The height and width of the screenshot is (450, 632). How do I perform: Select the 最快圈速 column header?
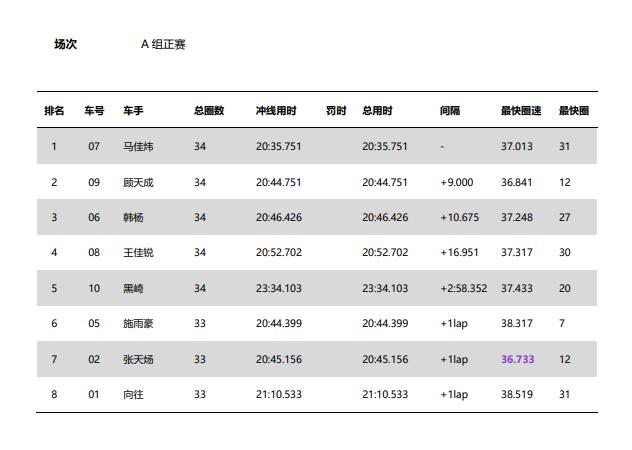(x=521, y=110)
